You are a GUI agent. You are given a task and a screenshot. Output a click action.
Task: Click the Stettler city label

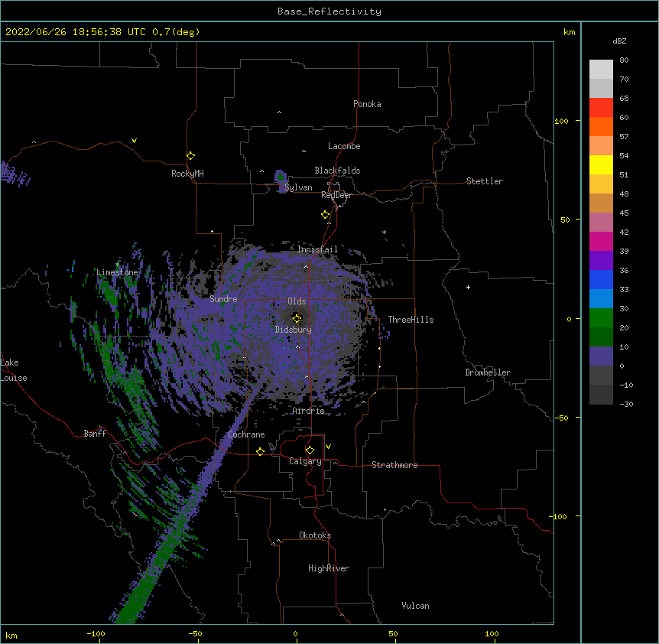(484, 181)
